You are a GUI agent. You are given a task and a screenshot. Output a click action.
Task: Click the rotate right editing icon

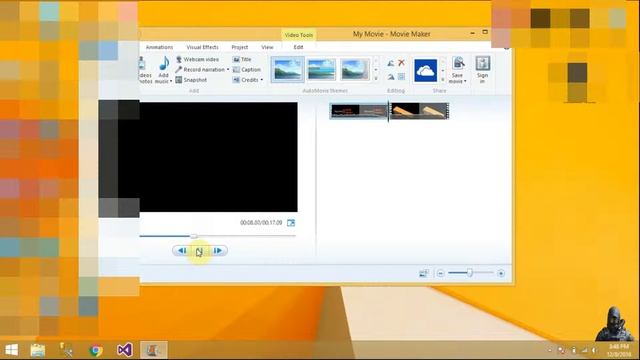[x=391, y=77]
